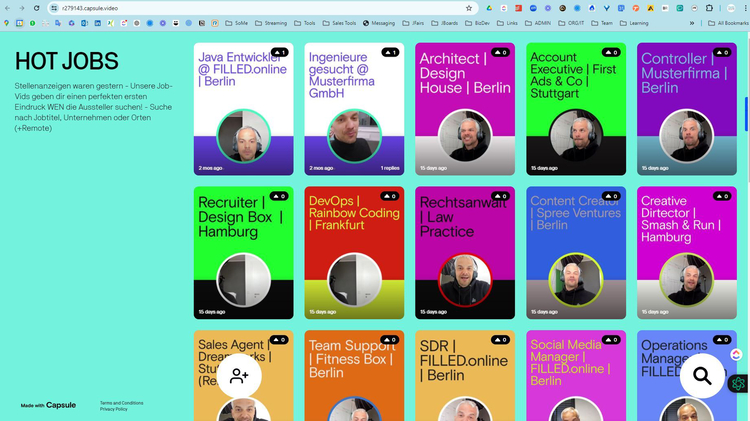
Task: Open DevOps Rainbow Coding Frankfurt job title
Action: pyautogui.click(x=354, y=213)
